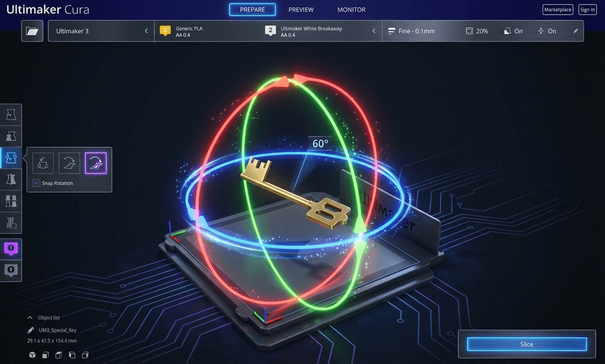Viewport: 605px width, 364px height.
Task: Open file with the folder icon
Action: coord(32,31)
